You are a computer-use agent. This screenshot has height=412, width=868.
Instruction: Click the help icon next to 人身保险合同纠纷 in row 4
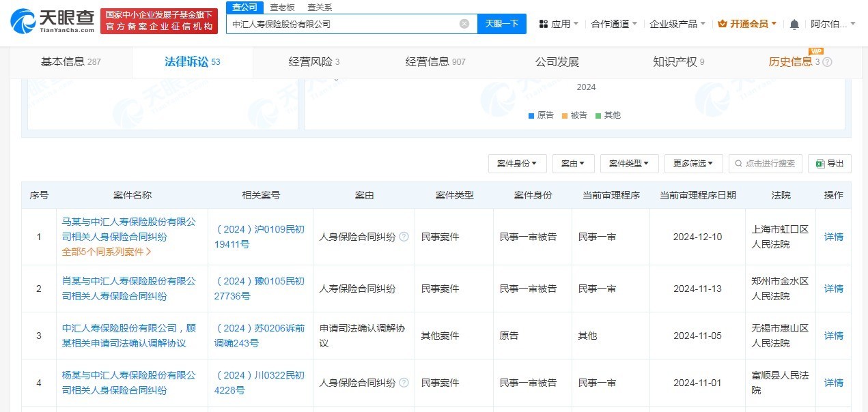[x=404, y=383]
